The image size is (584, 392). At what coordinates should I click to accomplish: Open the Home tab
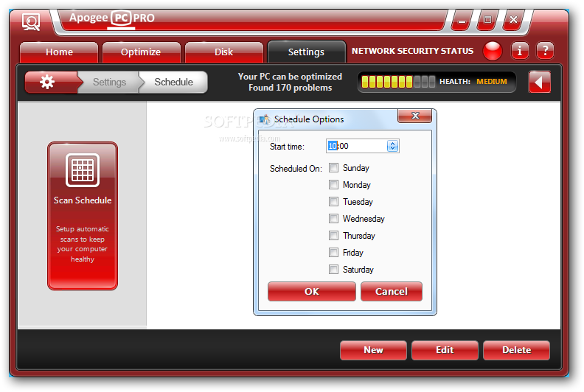pyautogui.click(x=59, y=52)
